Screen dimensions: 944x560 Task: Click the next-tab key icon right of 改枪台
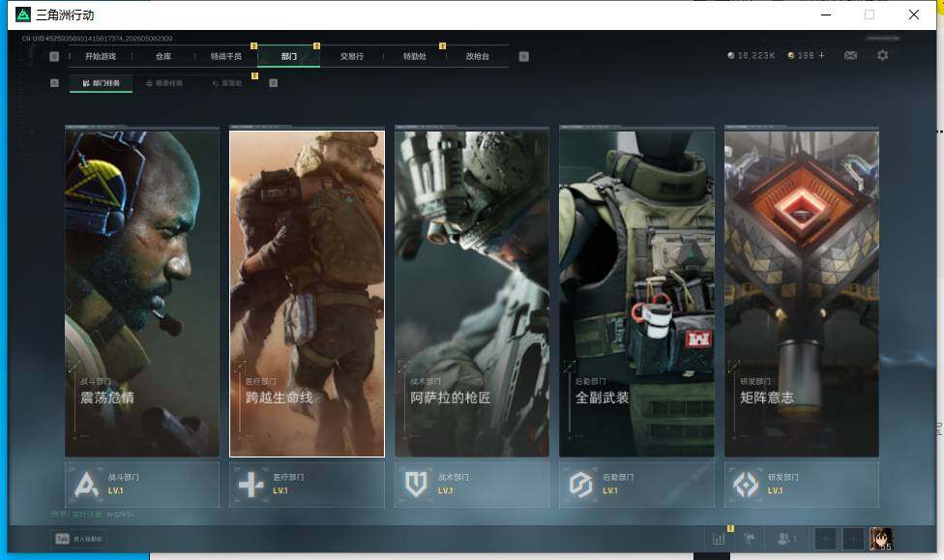[524, 57]
